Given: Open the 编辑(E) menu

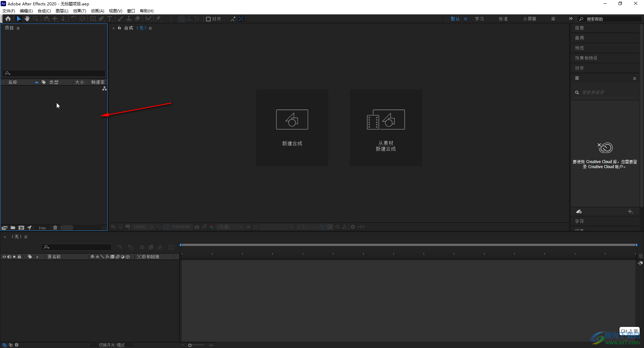Looking at the screenshot, I should [x=26, y=11].
